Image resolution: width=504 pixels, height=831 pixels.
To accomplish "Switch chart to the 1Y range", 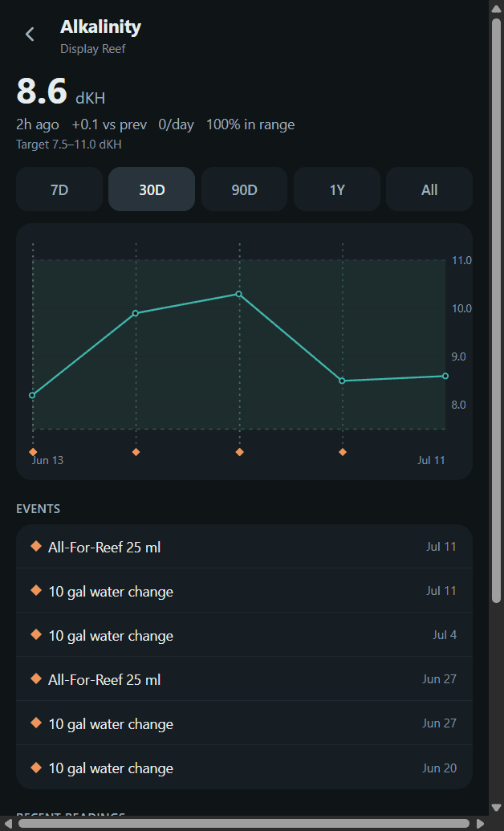I will click(337, 189).
